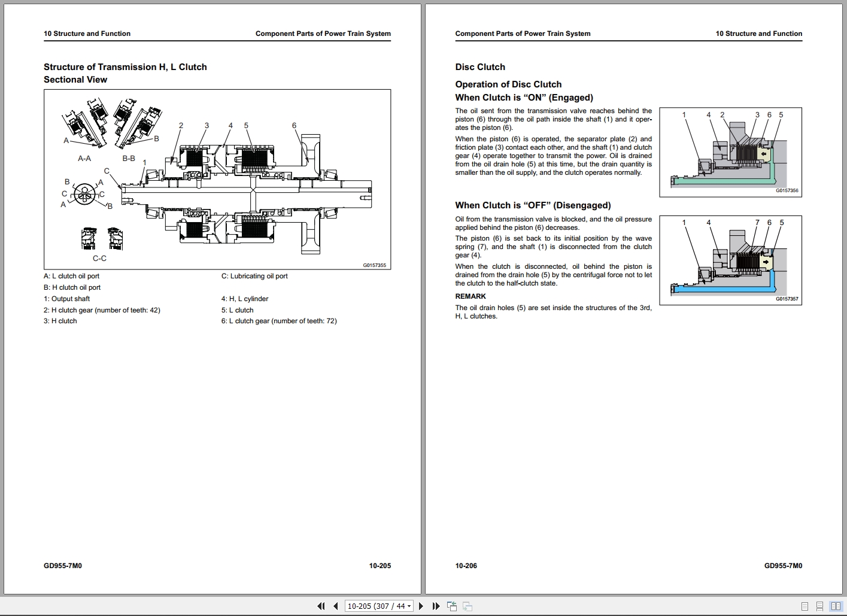Open the page number dropdown arrow
847x616 pixels.
(x=409, y=606)
